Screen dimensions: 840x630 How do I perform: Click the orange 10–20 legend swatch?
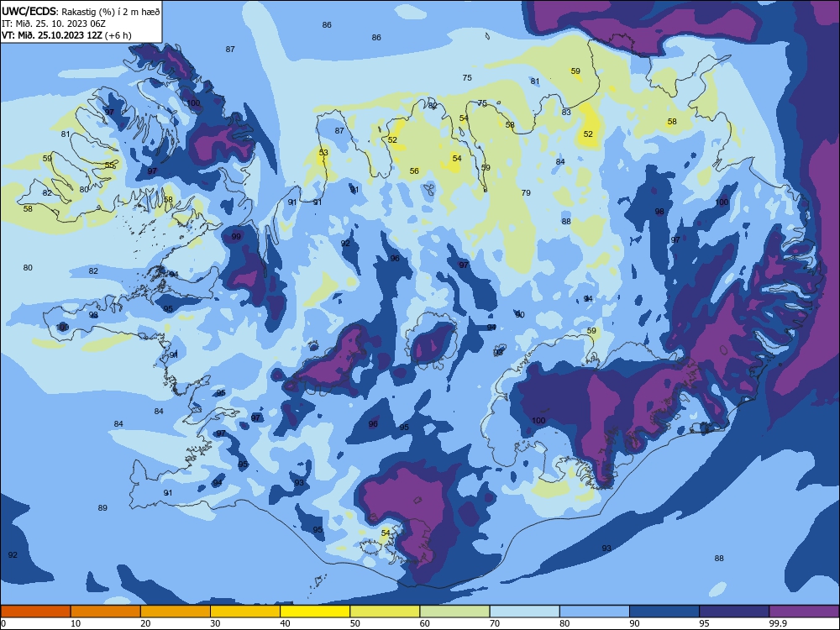point(106,612)
